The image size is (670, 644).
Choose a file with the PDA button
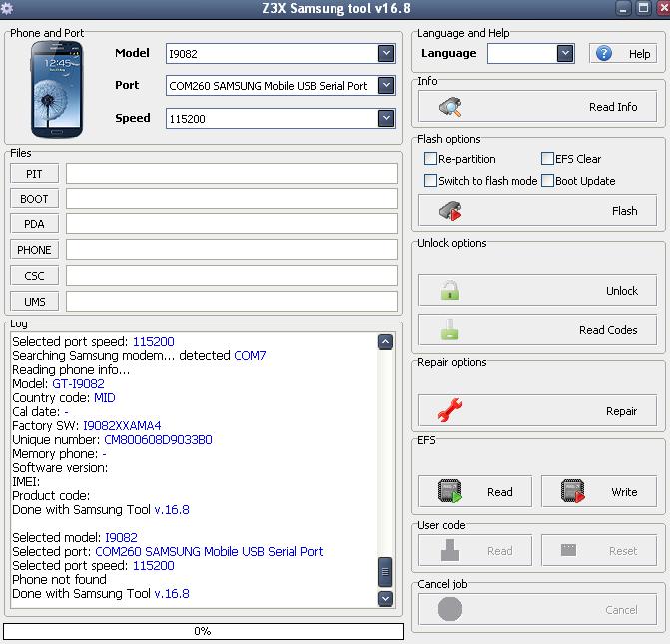[x=34, y=224]
